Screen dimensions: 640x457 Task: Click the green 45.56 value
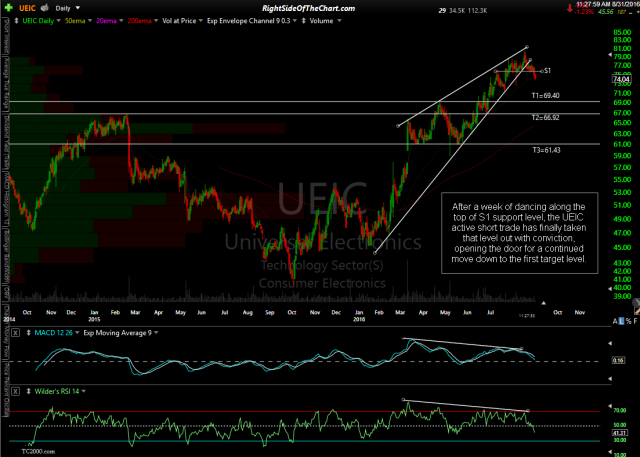point(605,12)
